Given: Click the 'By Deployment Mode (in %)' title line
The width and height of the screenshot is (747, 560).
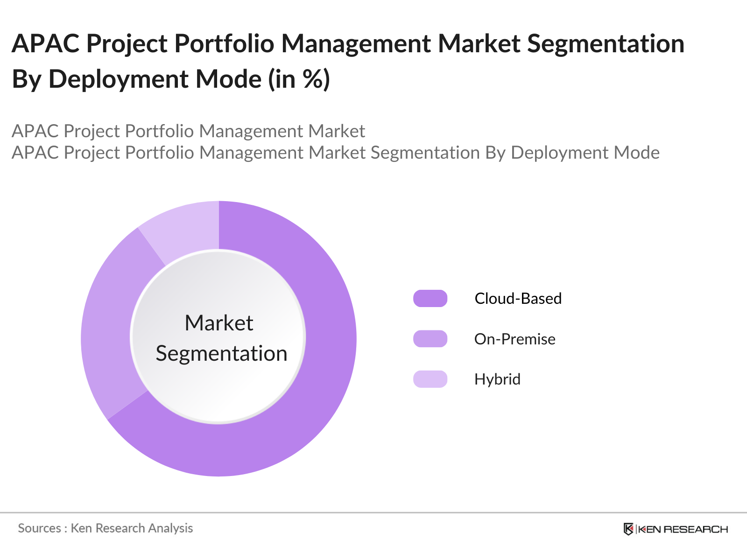Looking at the screenshot, I should click(x=171, y=78).
